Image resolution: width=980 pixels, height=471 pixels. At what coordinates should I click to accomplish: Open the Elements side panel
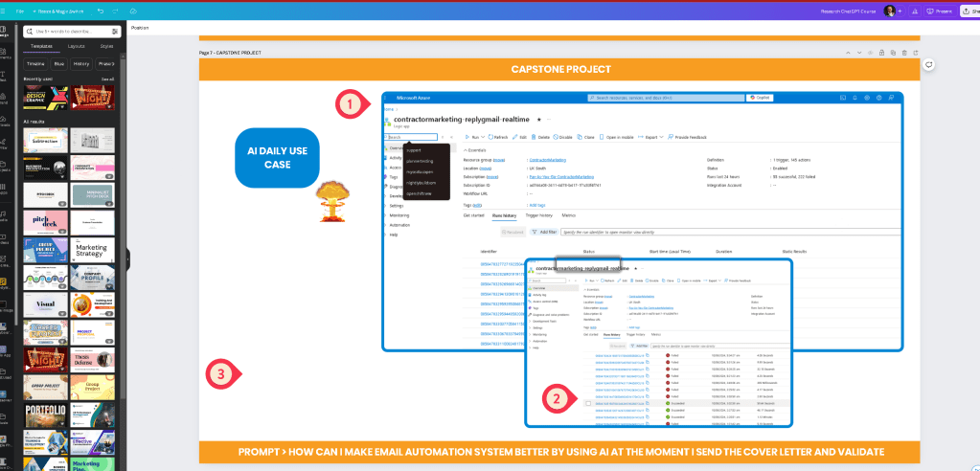[5, 55]
